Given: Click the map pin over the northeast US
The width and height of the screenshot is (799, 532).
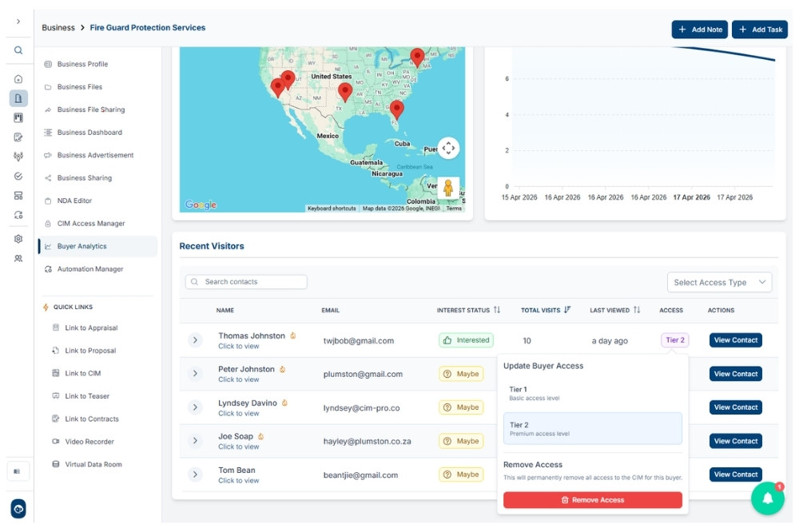Looking at the screenshot, I should tap(417, 58).
